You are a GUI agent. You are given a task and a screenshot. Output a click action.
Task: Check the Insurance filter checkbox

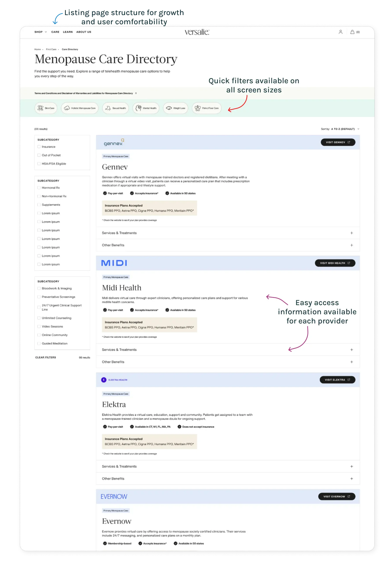(39, 147)
